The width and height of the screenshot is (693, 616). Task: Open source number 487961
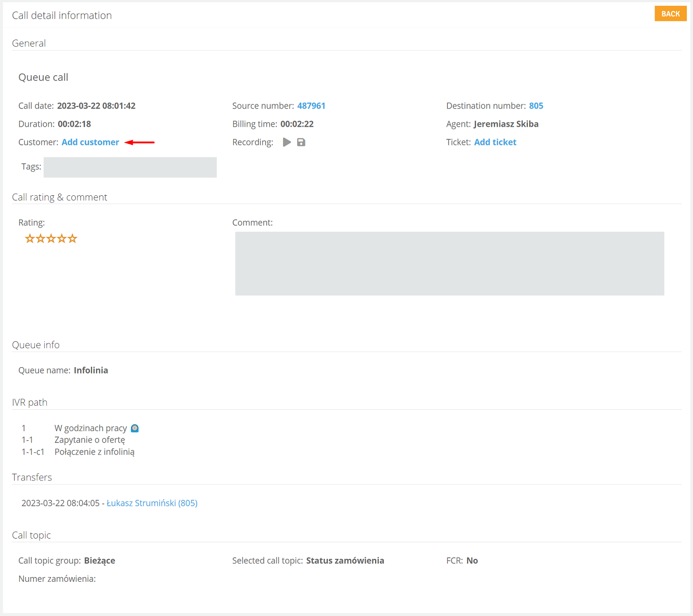point(311,106)
